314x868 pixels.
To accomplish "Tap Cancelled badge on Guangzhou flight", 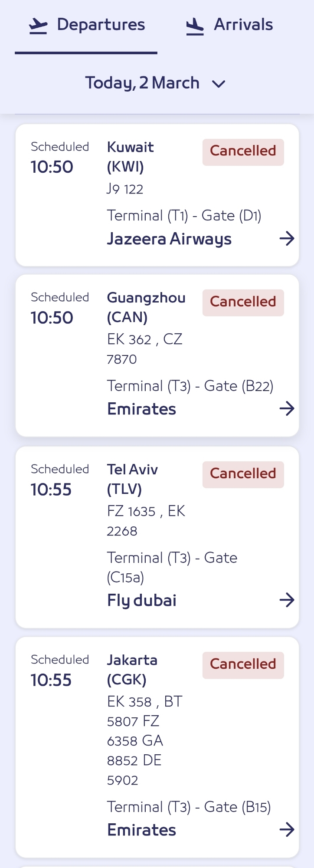I will 243,302.
